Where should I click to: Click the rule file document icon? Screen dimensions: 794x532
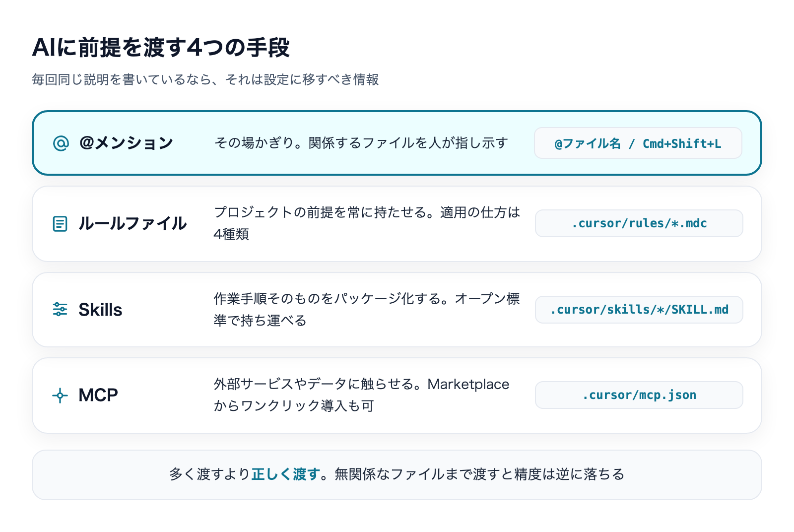point(60,224)
